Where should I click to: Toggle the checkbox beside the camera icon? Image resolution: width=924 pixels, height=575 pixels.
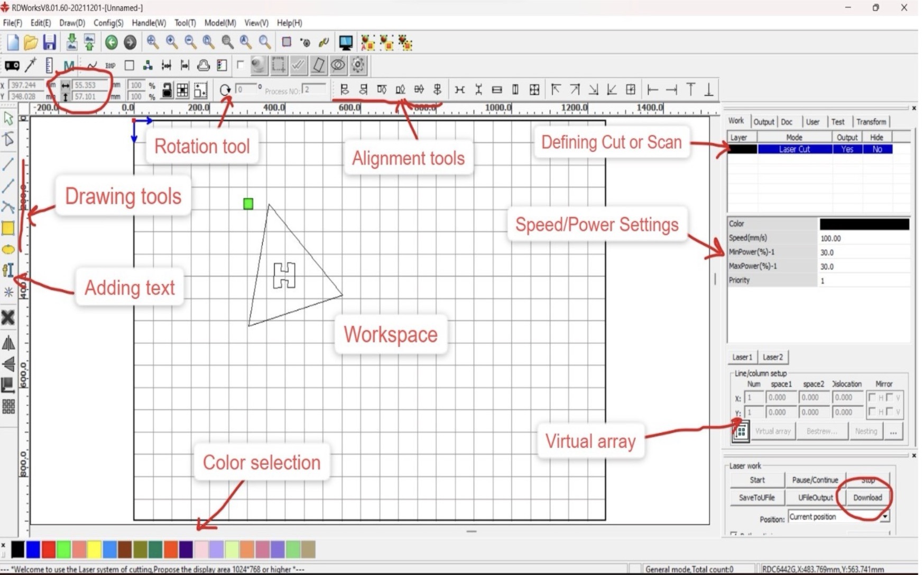pos(241,65)
